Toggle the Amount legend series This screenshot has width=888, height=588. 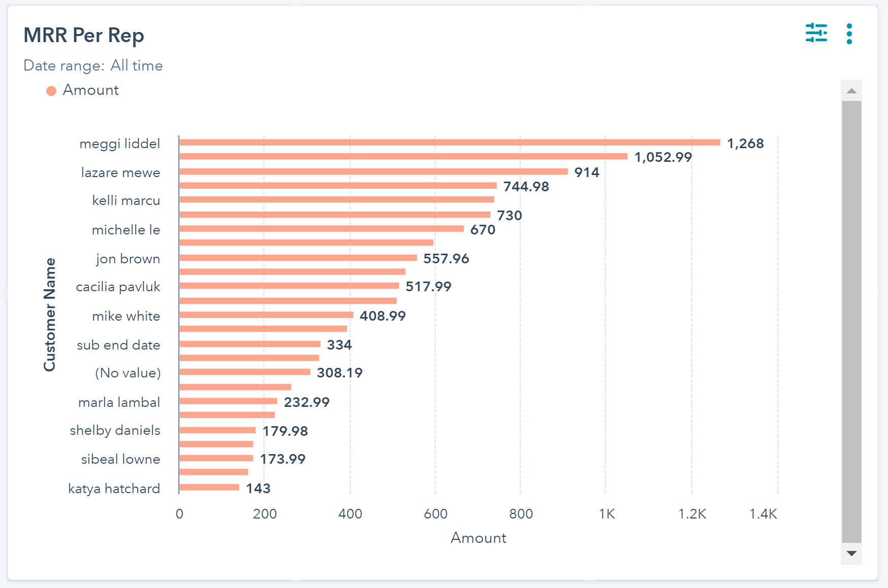pyautogui.click(x=90, y=90)
